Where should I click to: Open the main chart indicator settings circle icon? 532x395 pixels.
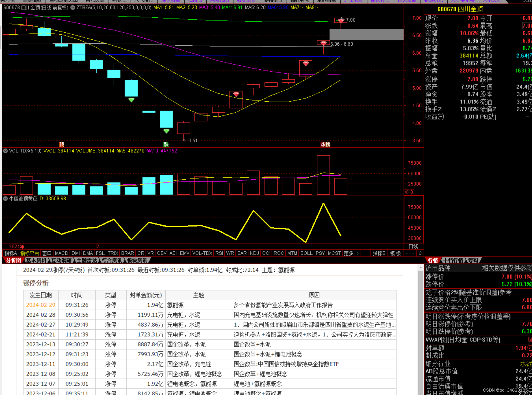point(73,8)
